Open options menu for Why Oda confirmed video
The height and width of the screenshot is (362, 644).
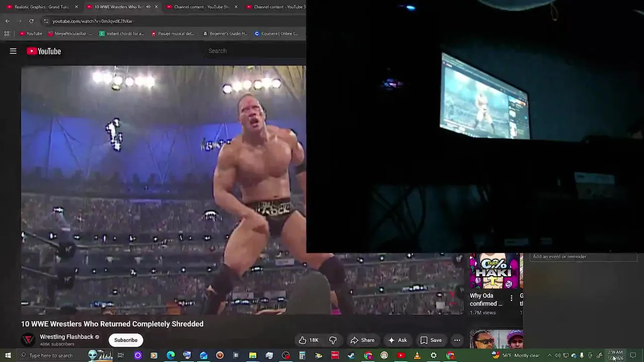tap(511, 298)
